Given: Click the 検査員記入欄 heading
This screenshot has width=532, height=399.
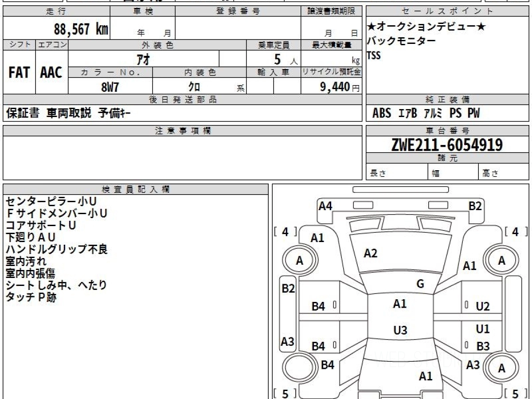Looking at the screenshot, I should (x=136, y=189).
